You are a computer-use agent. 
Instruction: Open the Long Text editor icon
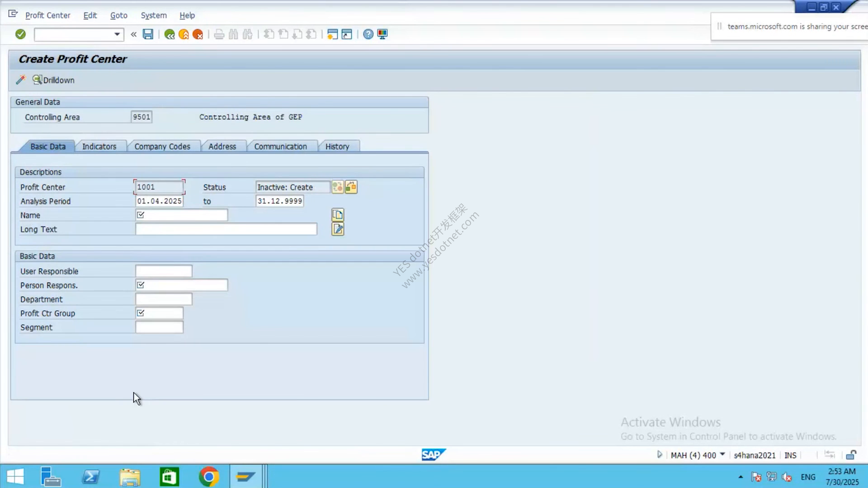(x=338, y=229)
